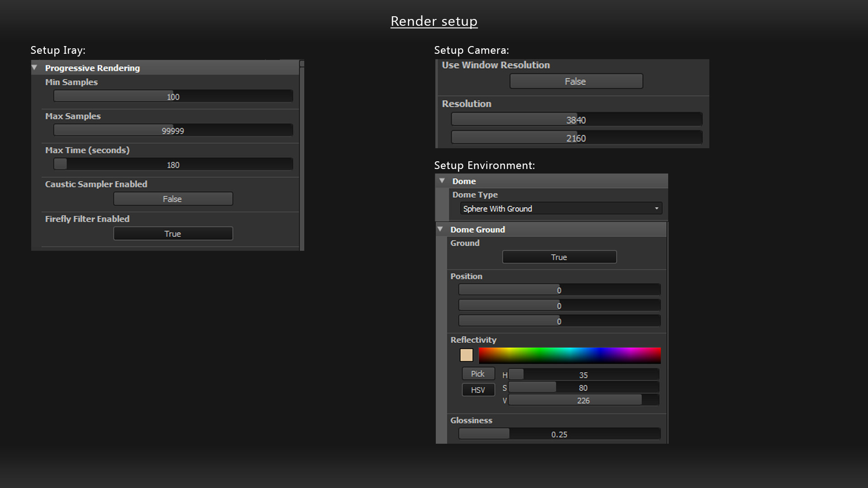Click the H hue slider
This screenshot has width=868, height=488.
(584, 375)
